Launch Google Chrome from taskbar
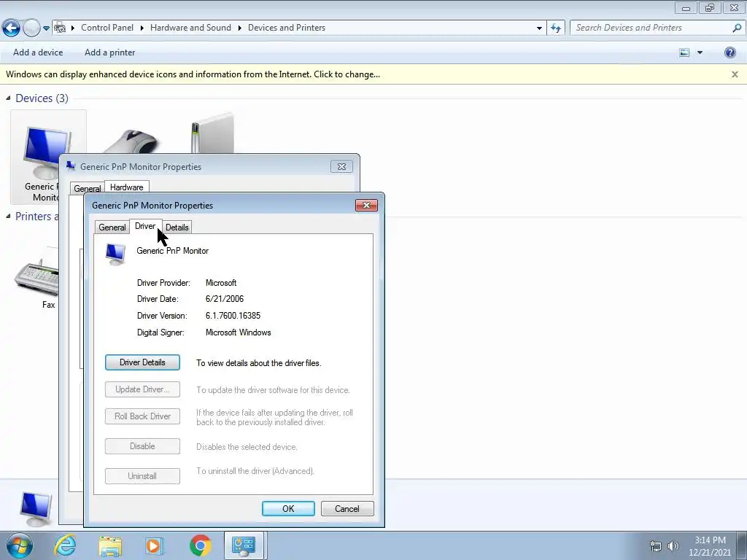This screenshot has height=560, width=747. point(200,545)
